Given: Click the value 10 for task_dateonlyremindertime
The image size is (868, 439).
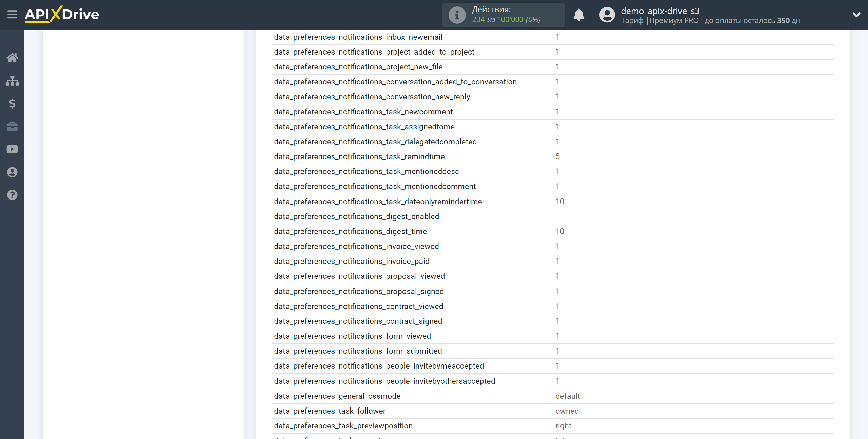Looking at the screenshot, I should [x=559, y=202].
